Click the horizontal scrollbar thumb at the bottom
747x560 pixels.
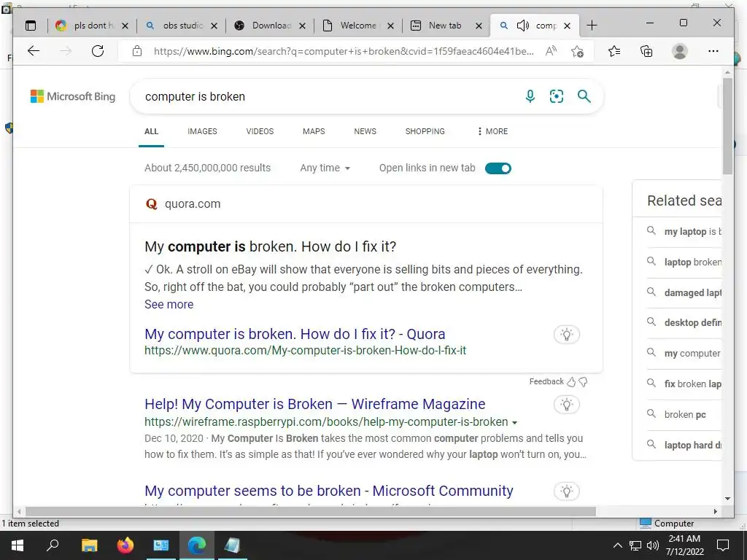[x=311, y=511]
